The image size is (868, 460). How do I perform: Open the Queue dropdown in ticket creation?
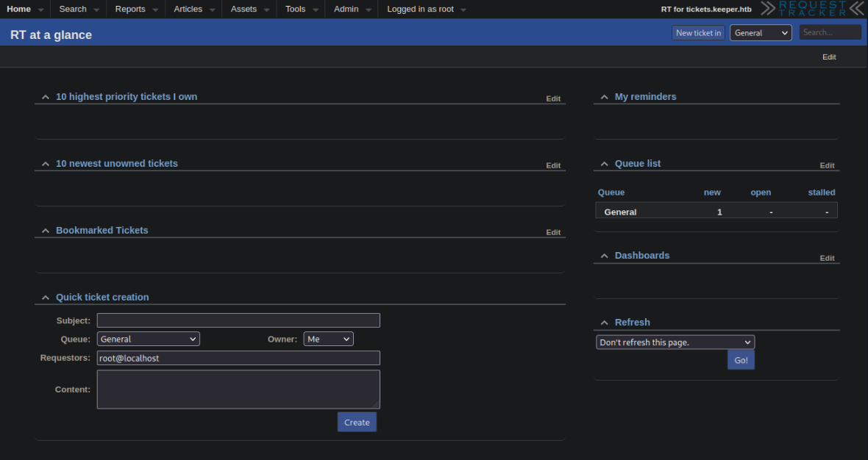coord(149,339)
